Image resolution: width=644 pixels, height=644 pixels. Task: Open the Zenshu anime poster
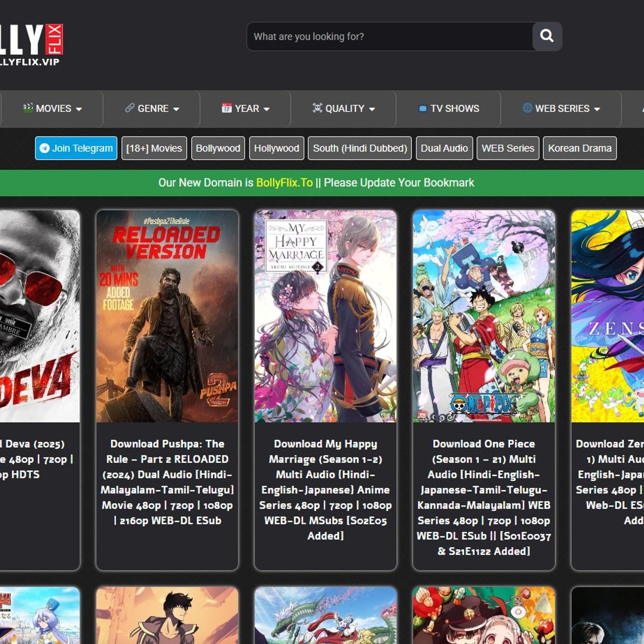tap(608, 316)
